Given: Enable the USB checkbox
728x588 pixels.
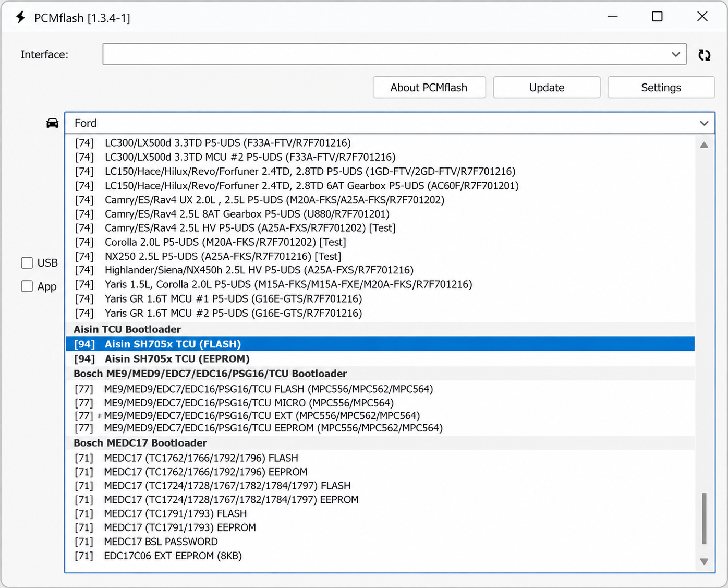Looking at the screenshot, I should (x=27, y=263).
